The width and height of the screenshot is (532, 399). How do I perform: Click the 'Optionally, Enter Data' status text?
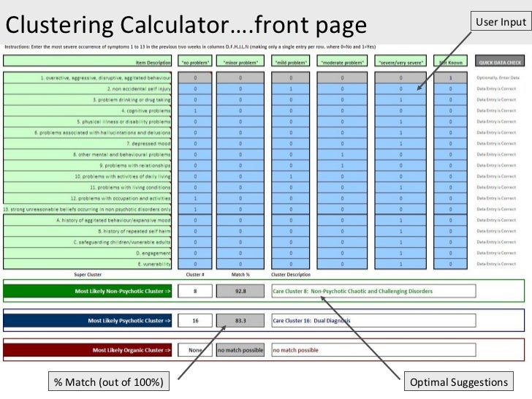[498, 77]
